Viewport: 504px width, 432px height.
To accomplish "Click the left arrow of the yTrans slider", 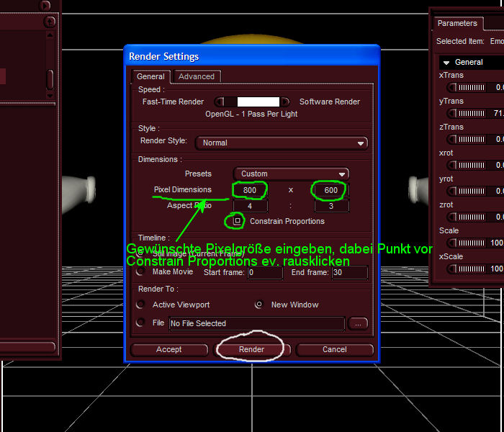I will 452,113.
